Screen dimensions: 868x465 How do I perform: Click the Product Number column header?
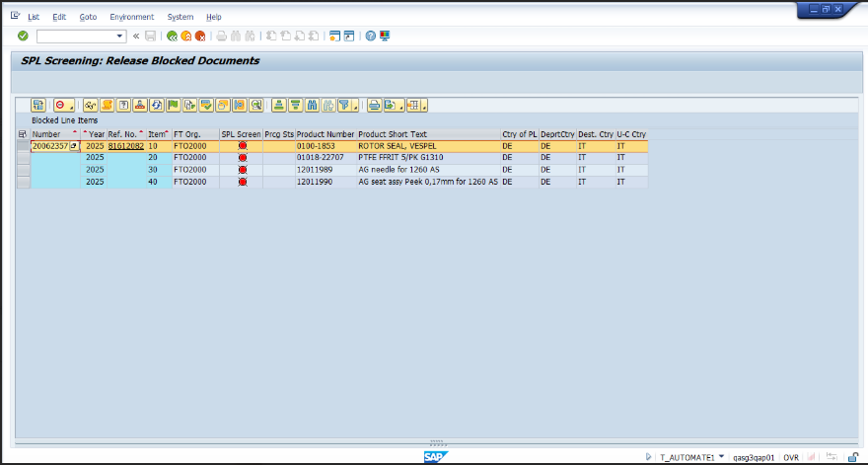(x=326, y=134)
